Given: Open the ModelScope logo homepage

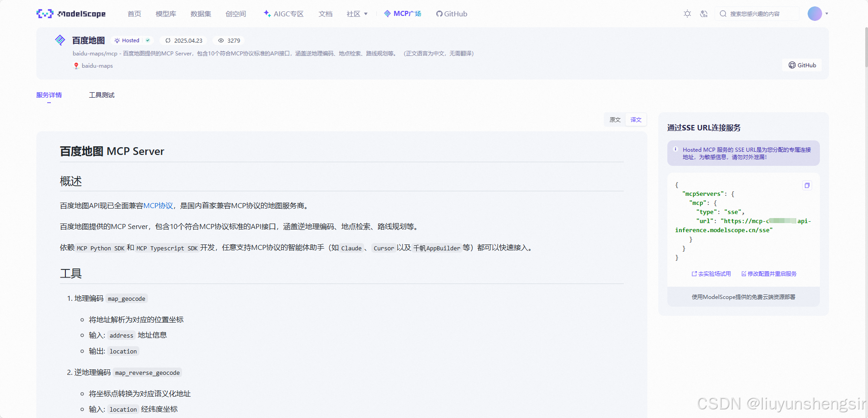Looking at the screenshot, I should pos(71,14).
